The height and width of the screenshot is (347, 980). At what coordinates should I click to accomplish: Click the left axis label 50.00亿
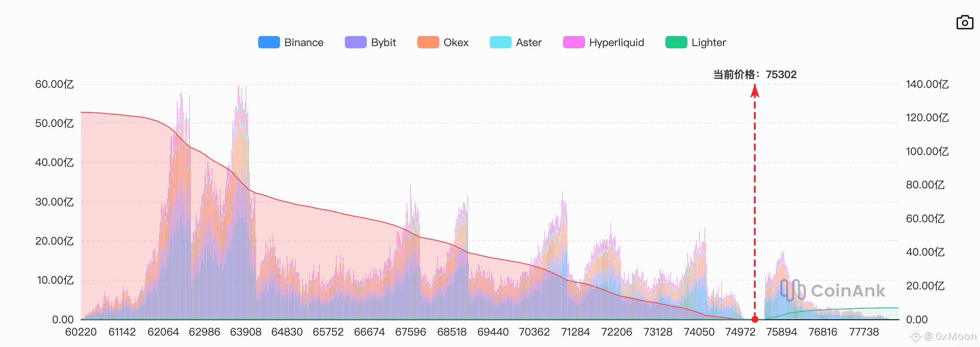55,123
